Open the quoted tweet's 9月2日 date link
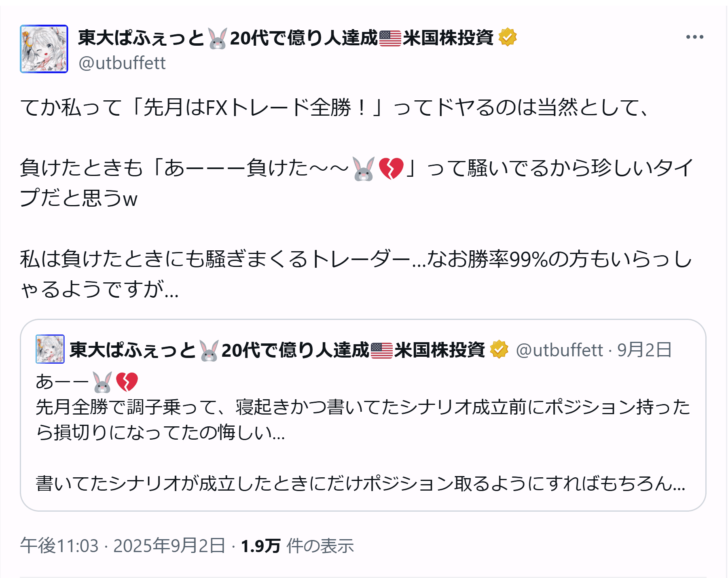This screenshot has height=578, width=728. click(644, 350)
